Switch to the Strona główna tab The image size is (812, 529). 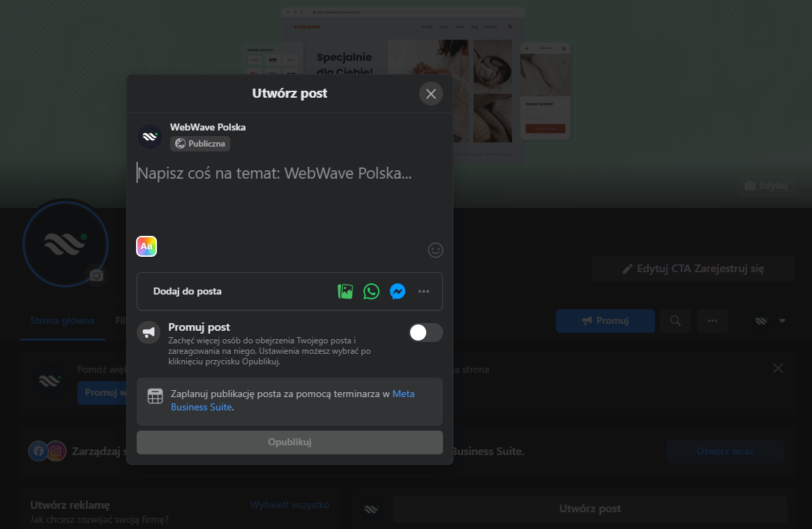point(62,321)
